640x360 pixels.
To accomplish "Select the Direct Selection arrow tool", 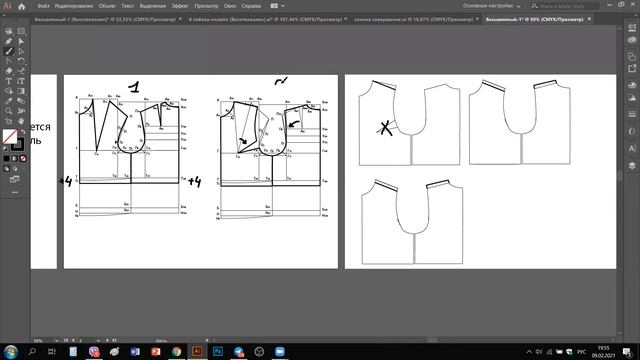I will [21, 41].
